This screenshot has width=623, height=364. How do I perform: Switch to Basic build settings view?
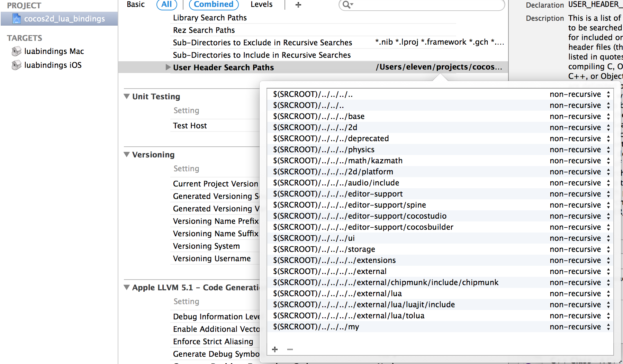(136, 4)
